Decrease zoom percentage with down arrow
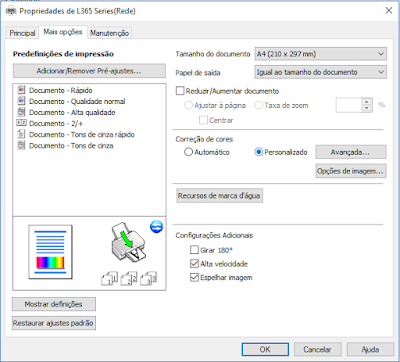This screenshot has width=400, height=362. click(367, 108)
